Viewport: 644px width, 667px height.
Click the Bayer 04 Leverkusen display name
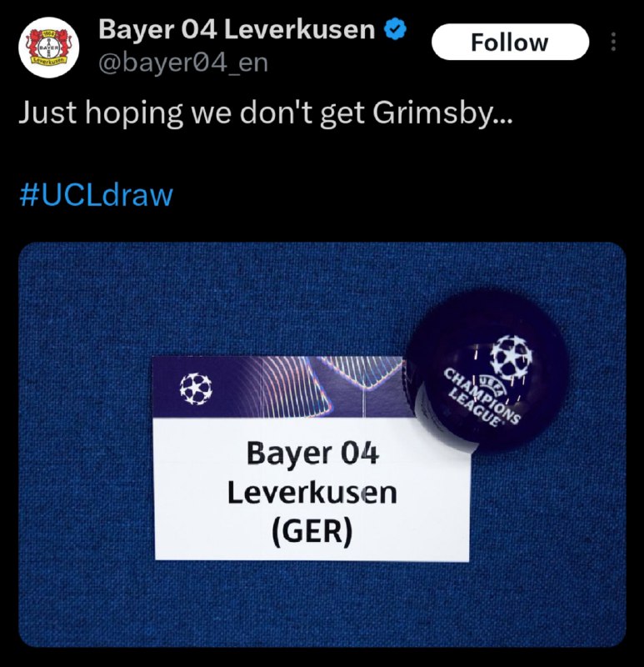(237, 30)
